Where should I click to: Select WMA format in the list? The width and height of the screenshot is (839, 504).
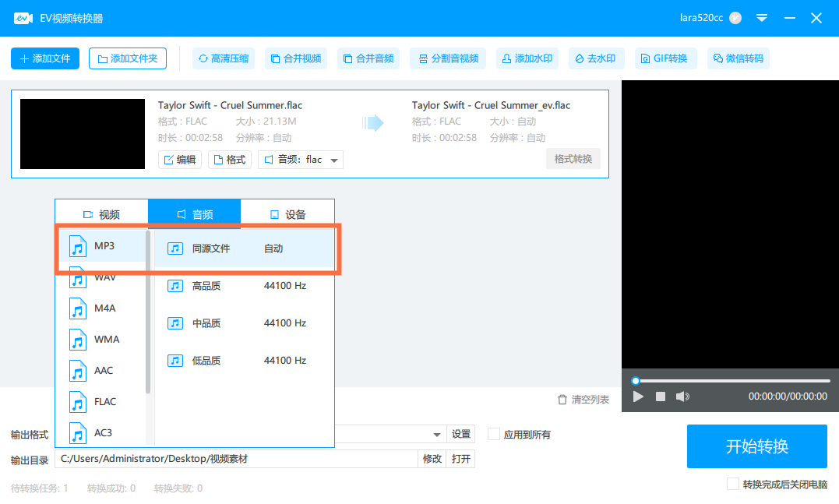click(101, 339)
